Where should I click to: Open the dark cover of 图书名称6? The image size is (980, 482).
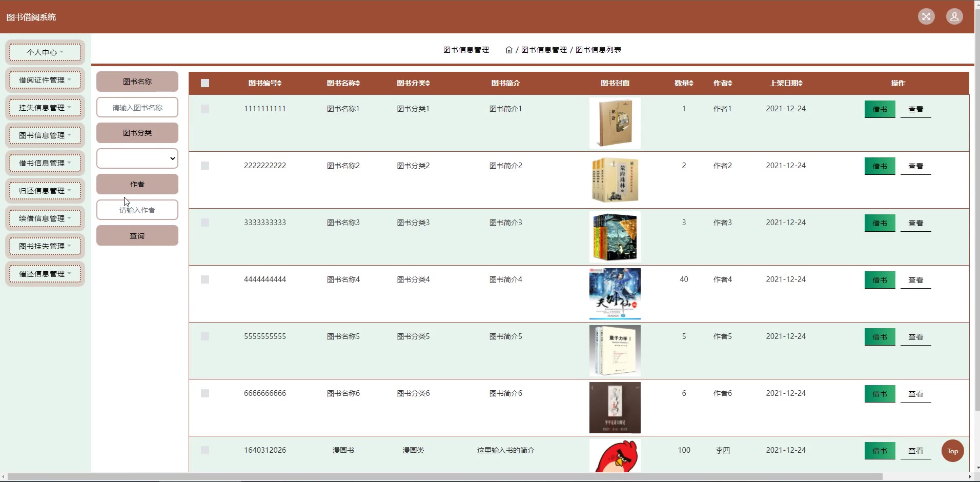point(615,408)
